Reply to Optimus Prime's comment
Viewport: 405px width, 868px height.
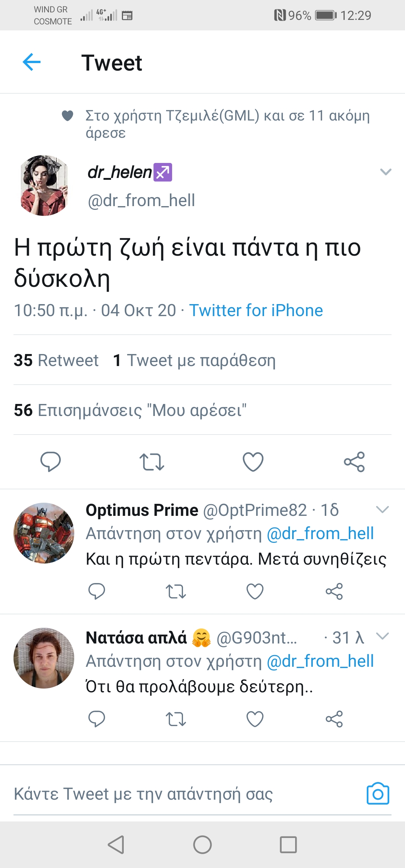pyautogui.click(x=96, y=591)
